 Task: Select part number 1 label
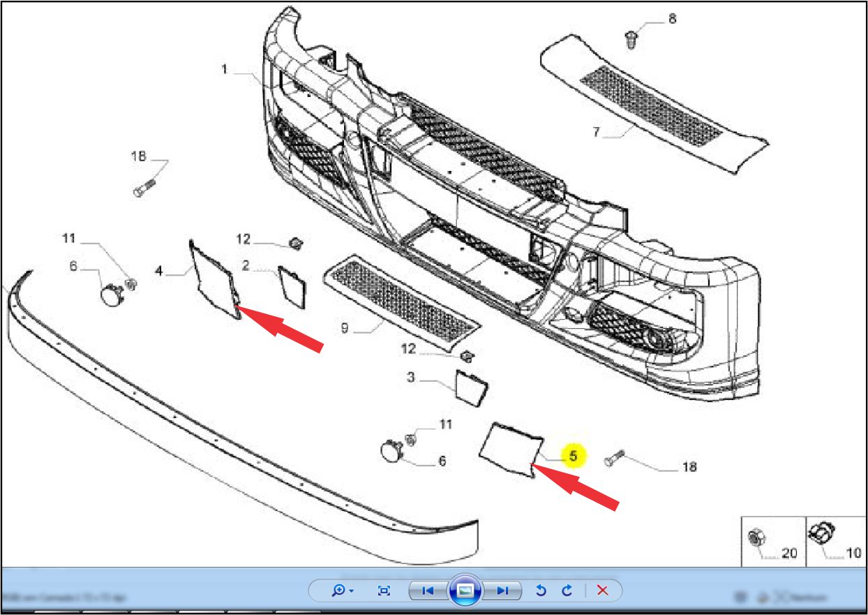click(x=225, y=69)
